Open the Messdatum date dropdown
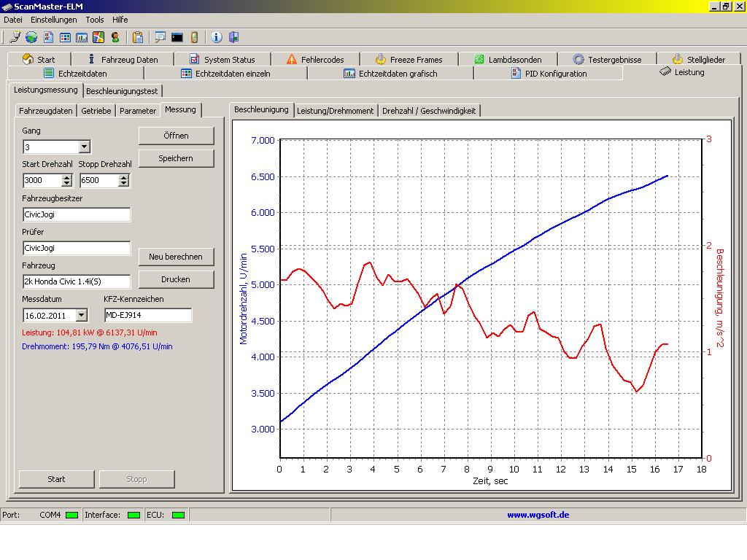This screenshot has width=747, height=560. (x=81, y=316)
